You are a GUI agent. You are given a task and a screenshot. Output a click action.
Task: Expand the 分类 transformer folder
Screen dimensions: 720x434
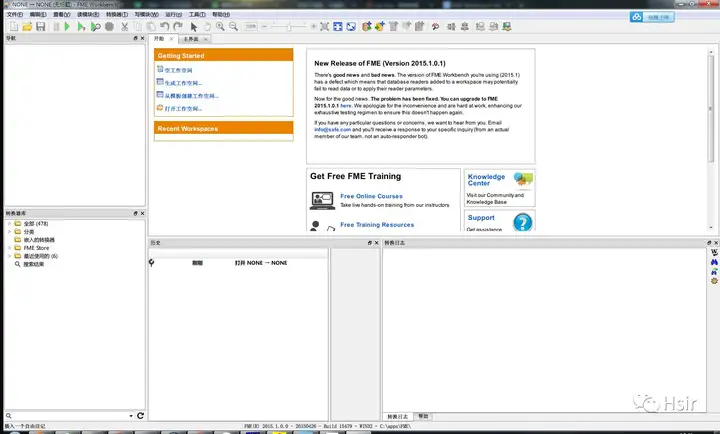coord(9,232)
